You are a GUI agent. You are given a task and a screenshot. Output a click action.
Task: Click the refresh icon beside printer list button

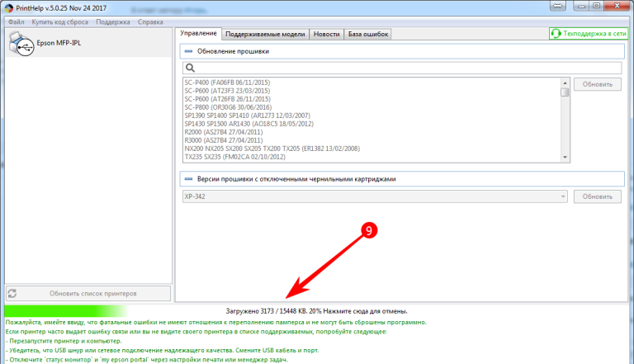[12, 293]
